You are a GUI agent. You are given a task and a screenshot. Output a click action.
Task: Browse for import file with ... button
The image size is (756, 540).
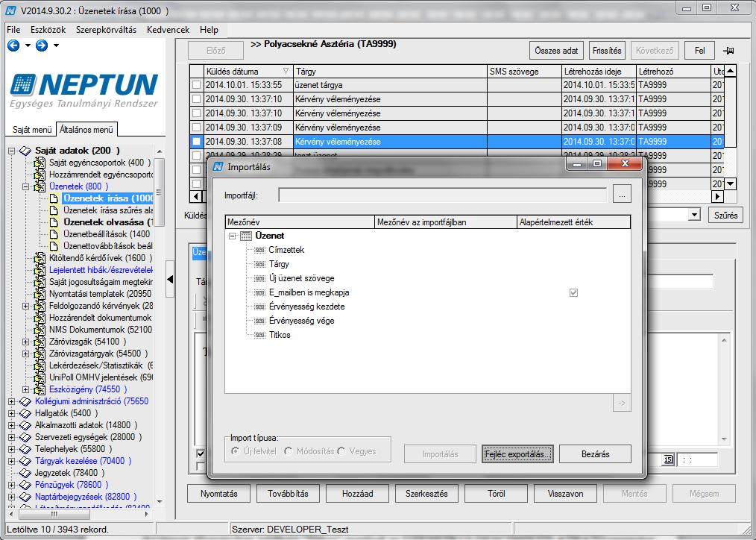tap(622, 195)
